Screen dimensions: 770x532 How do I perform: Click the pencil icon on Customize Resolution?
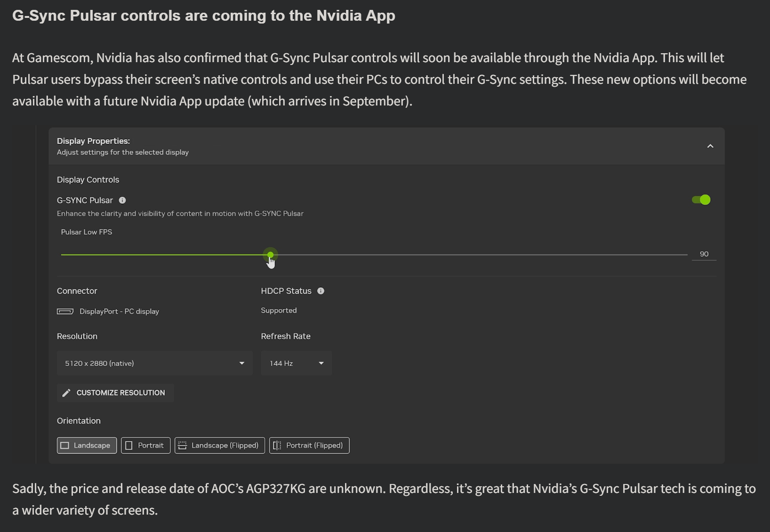[x=66, y=393]
